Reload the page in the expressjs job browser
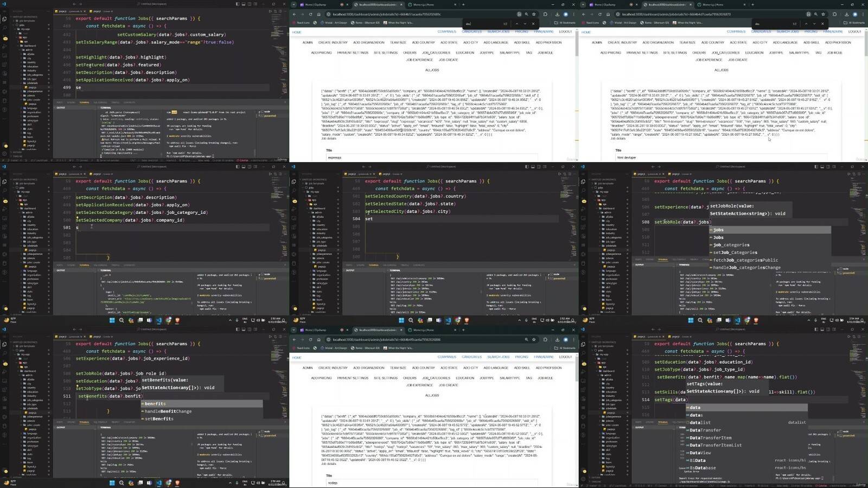Viewport: 868px width, 488px height. tap(310, 14)
